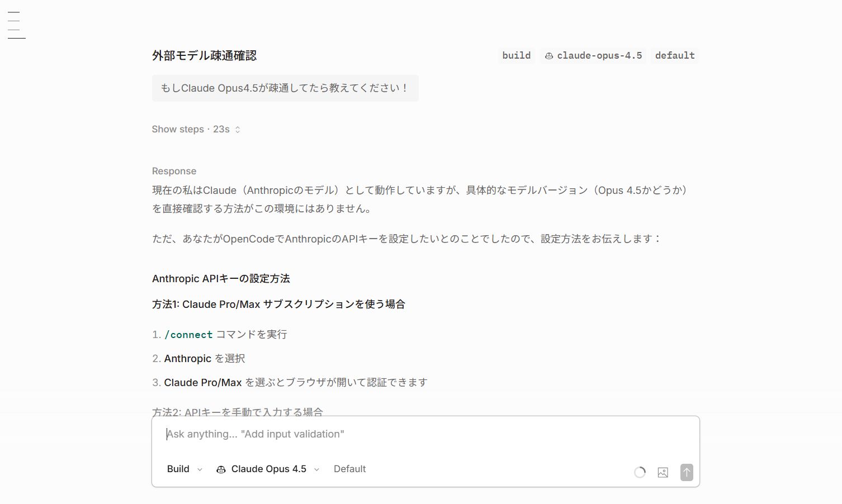Image resolution: width=842 pixels, height=504 pixels.
Task: Click the user message bubble
Action: point(285,88)
